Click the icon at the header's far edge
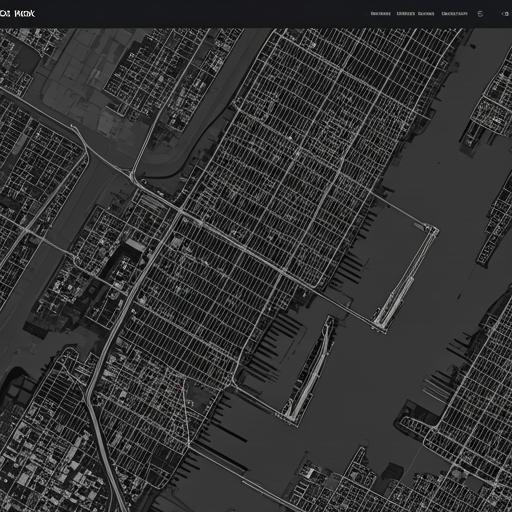Screen dimensions: 512x512 (505, 14)
